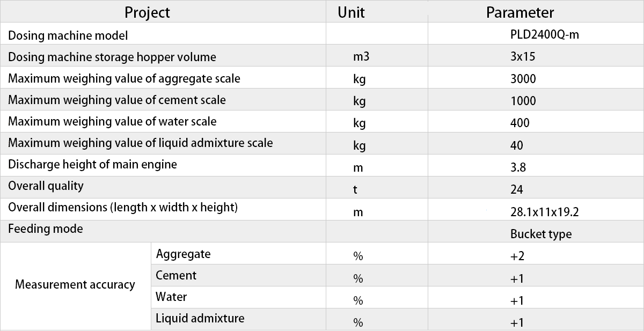This screenshot has height=331, width=644.
Task: Click the Dosing machine model row label
Action: [68, 36]
